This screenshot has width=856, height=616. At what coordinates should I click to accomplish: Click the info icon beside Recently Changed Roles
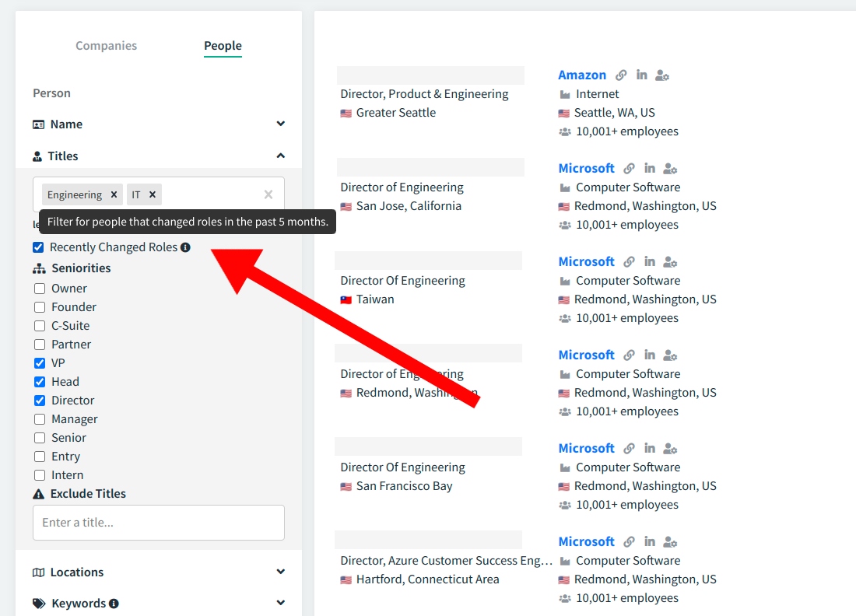point(186,247)
